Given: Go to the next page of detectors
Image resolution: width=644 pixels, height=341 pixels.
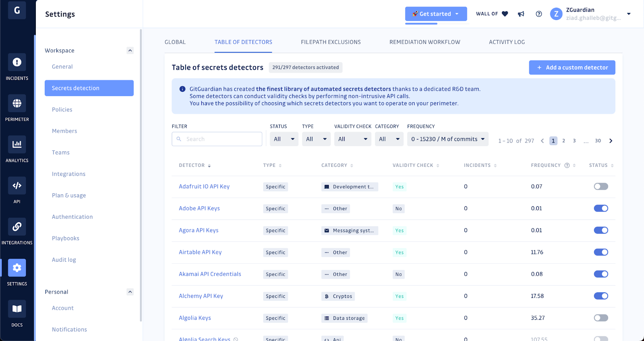Looking at the screenshot, I should tap(611, 141).
